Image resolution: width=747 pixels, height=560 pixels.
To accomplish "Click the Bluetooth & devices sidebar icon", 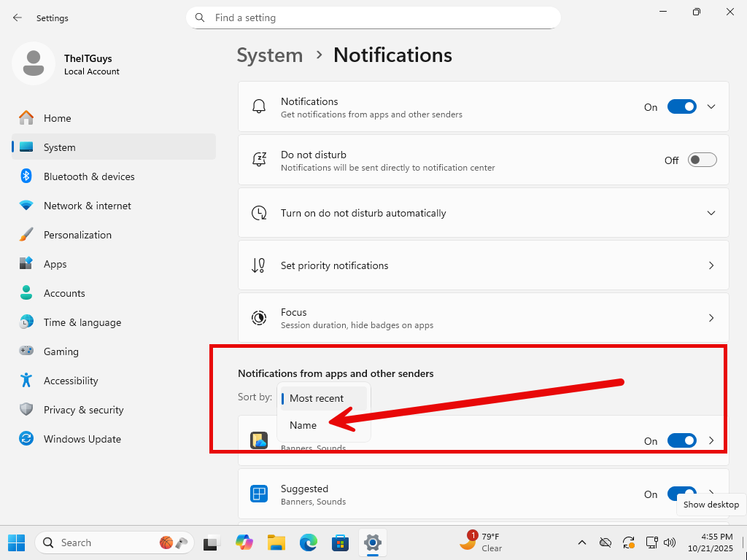I will (26, 176).
